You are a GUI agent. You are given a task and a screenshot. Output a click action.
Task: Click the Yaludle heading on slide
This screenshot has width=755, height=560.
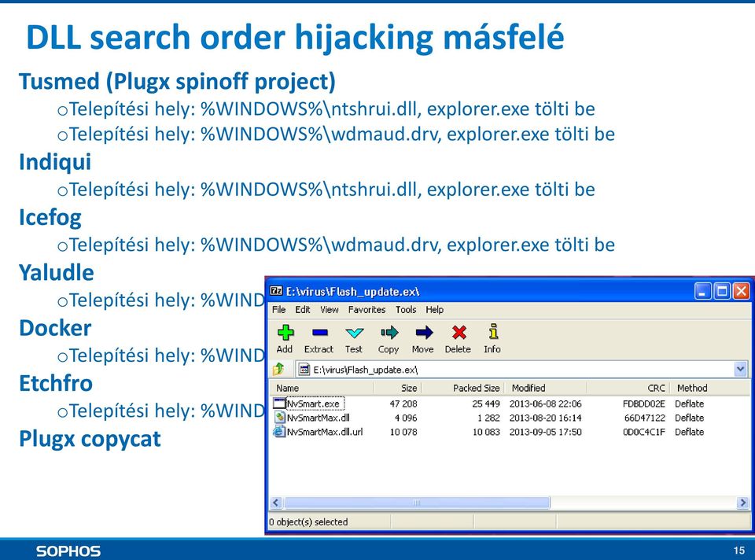point(57,273)
